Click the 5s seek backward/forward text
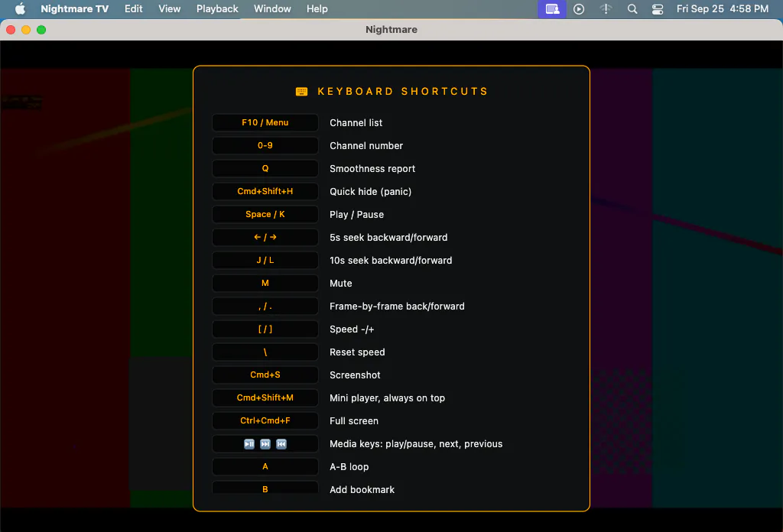 pyautogui.click(x=388, y=238)
